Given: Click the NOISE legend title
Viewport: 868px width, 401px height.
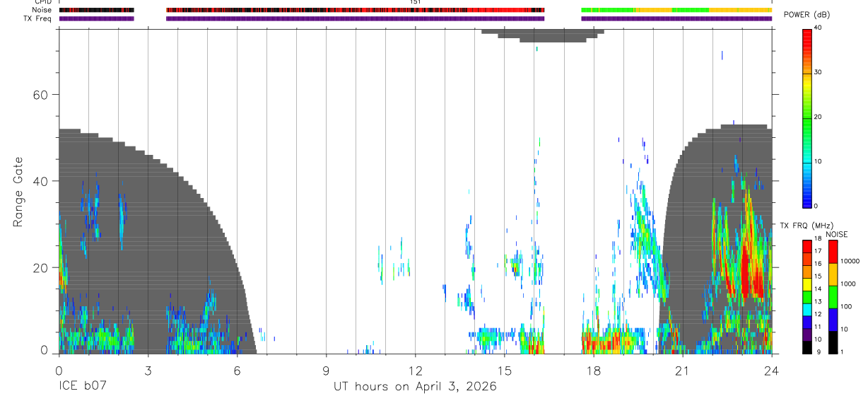Looking at the screenshot, I should 837,234.
